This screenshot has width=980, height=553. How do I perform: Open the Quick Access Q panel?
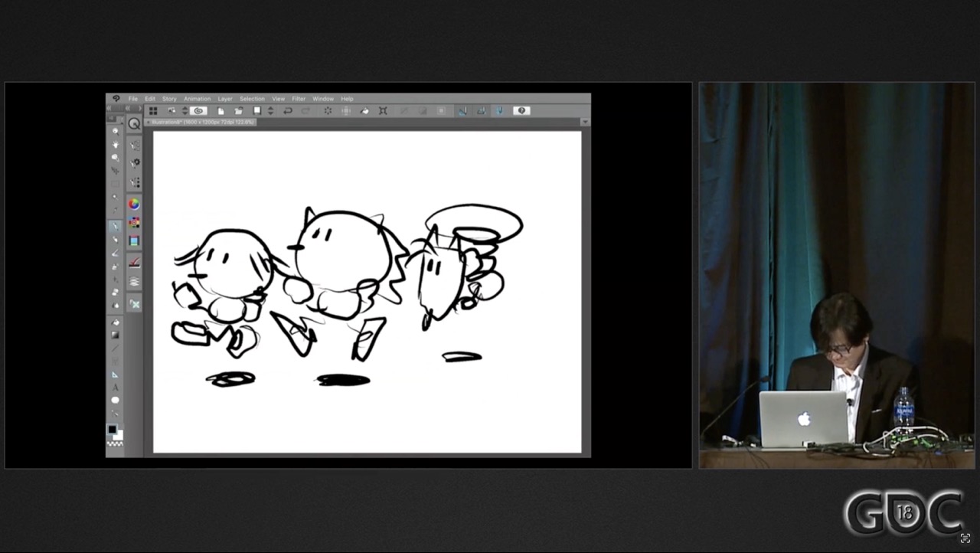click(x=134, y=123)
